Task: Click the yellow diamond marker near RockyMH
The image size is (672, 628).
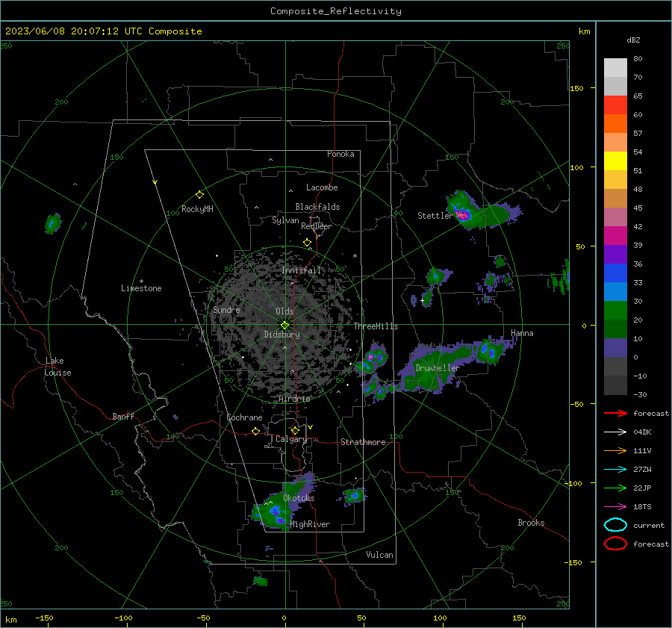Action: [199, 195]
